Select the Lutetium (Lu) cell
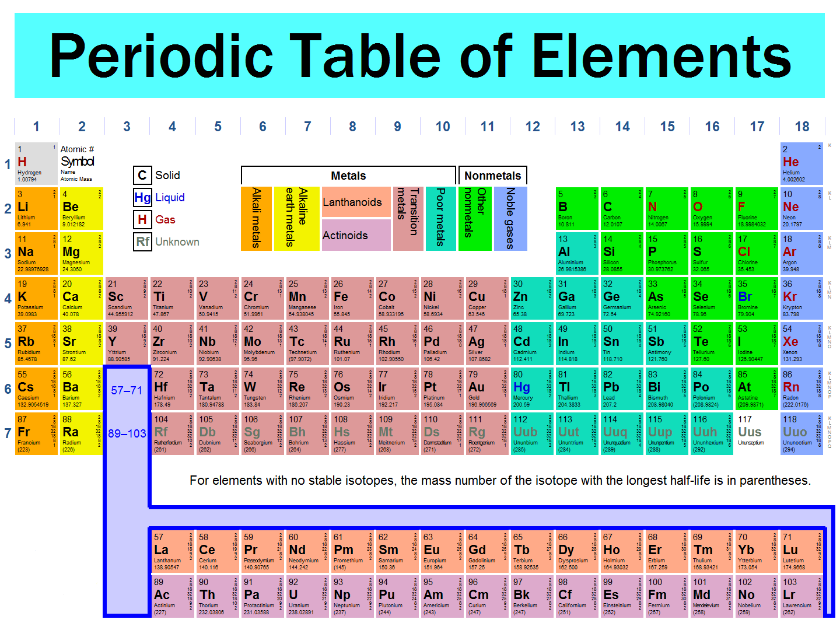Image resolution: width=840 pixels, height=630 pixels. click(802, 551)
